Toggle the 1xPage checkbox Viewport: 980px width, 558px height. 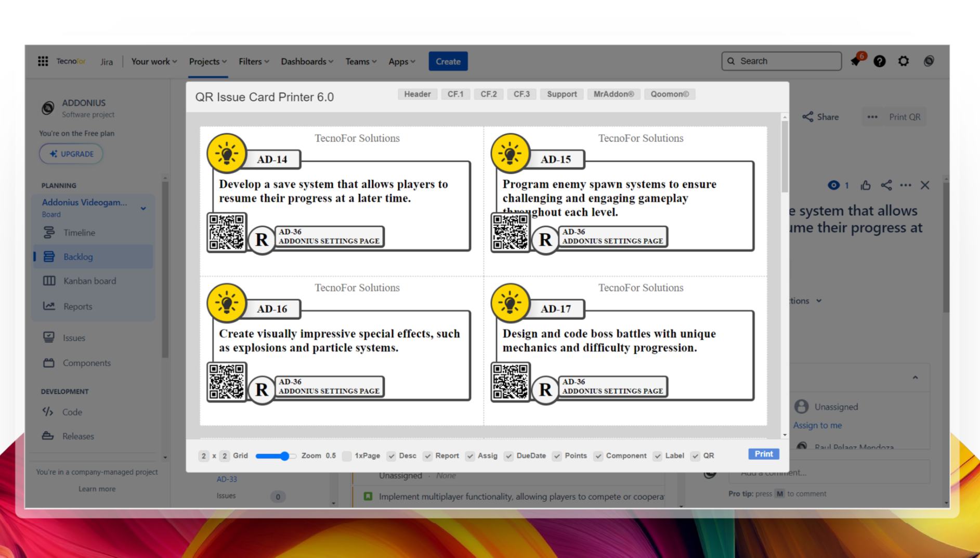(347, 456)
